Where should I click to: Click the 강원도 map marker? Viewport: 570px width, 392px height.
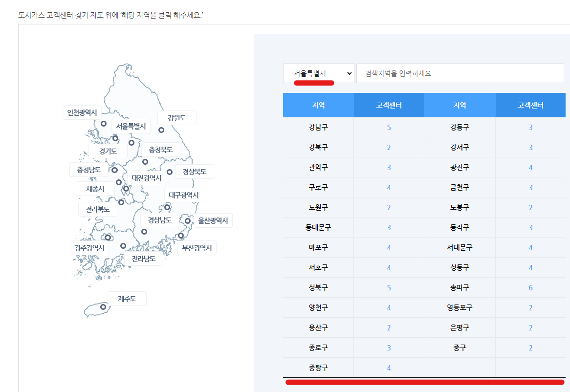click(x=161, y=130)
